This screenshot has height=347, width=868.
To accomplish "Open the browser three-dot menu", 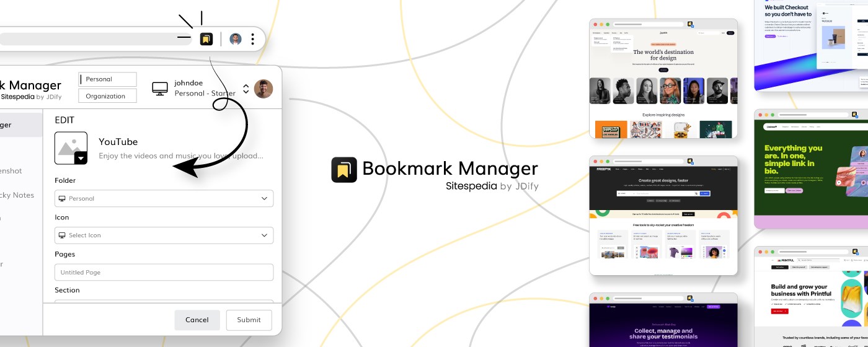I will click(x=252, y=39).
